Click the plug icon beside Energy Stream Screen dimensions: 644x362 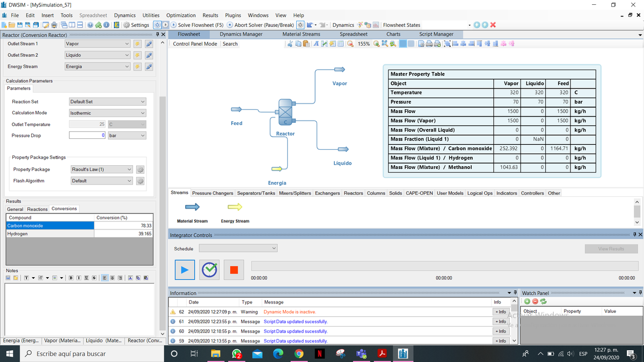tap(150, 67)
